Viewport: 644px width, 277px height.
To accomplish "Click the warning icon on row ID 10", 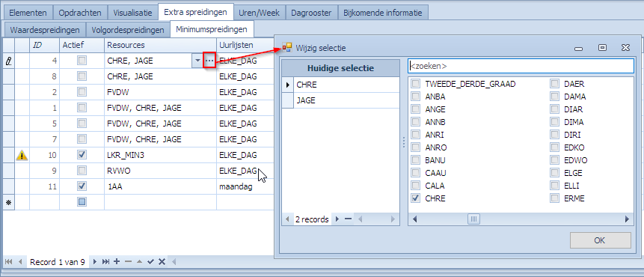I will pos(22,155).
